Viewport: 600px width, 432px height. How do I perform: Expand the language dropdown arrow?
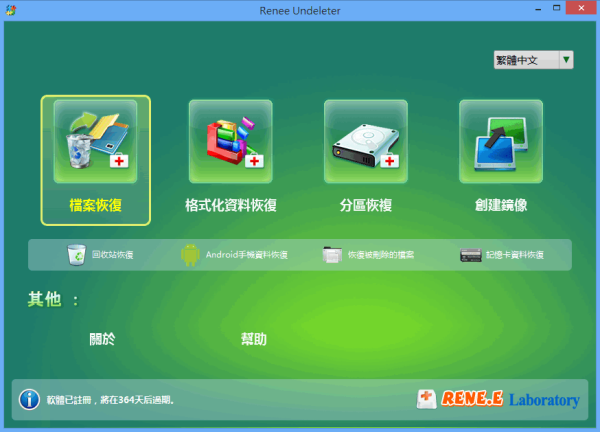pyautogui.click(x=566, y=60)
